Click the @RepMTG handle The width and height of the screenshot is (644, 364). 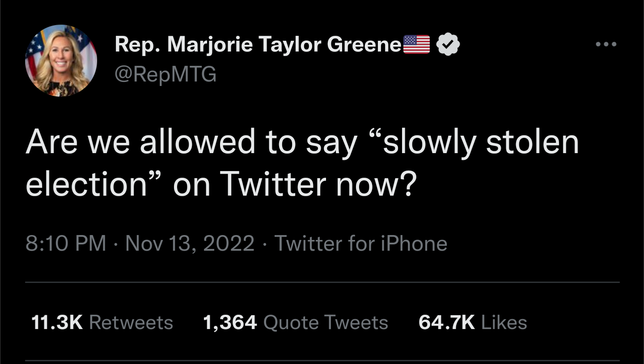tap(165, 74)
